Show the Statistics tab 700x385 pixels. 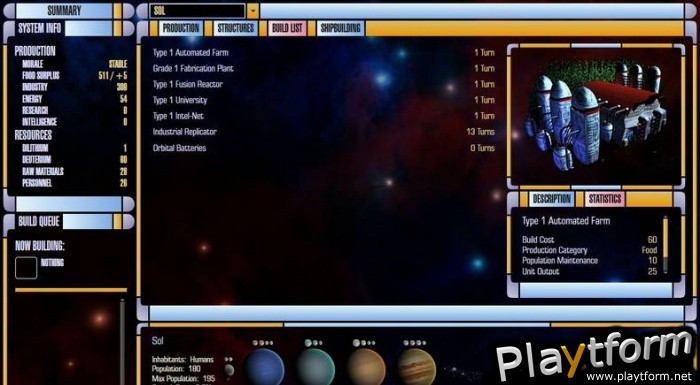(x=605, y=199)
